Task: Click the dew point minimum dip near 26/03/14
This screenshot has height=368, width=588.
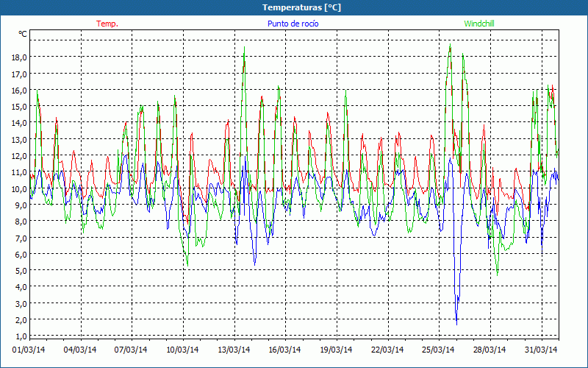Action: pos(456,324)
